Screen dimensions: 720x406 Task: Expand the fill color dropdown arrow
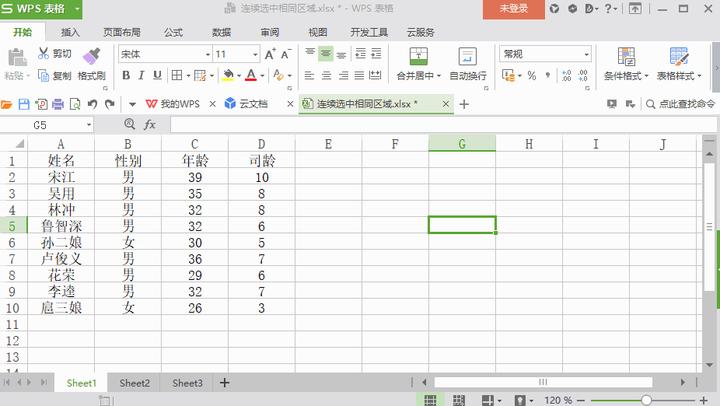pos(239,76)
